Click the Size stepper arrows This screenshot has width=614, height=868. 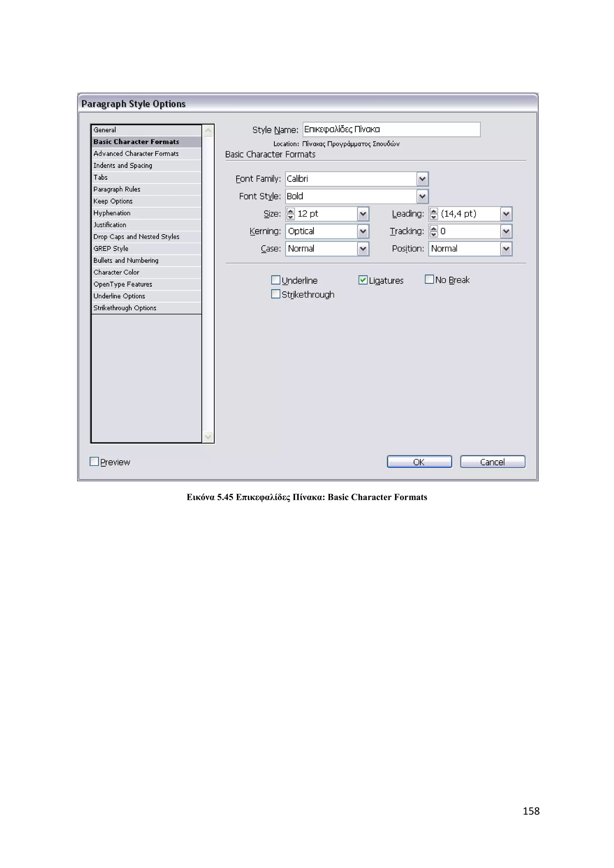[291, 214]
